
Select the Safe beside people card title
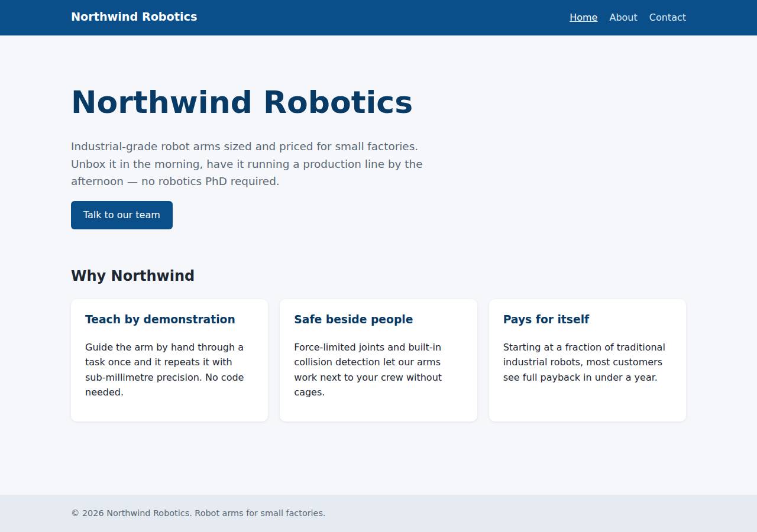(353, 319)
